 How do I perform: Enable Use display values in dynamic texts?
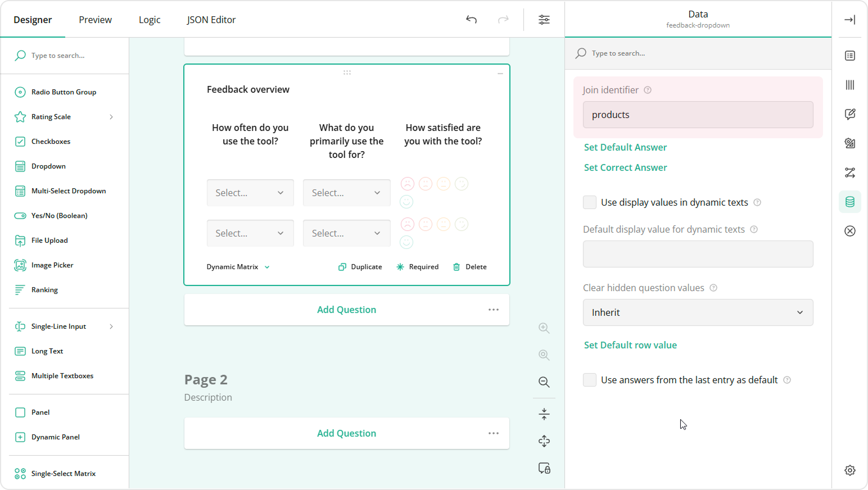click(x=589, y=202)
